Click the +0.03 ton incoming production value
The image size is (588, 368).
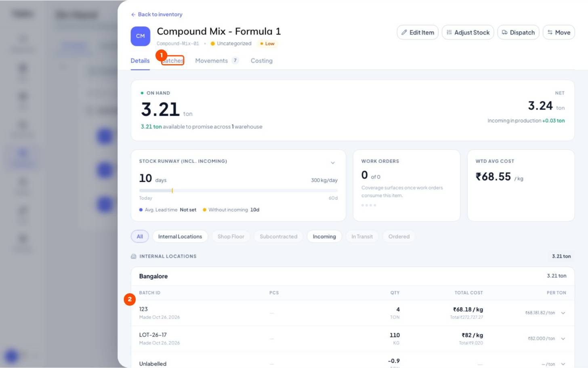pos(553,121)
